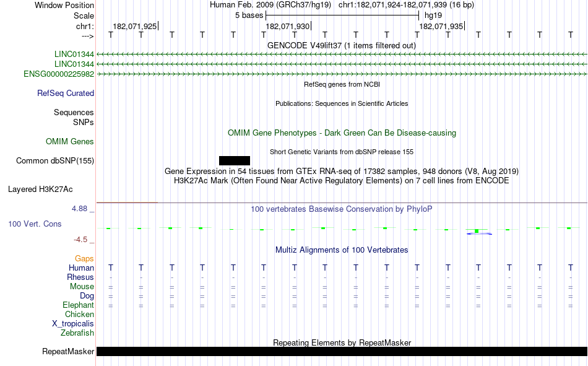Click the black RepeatMasker element bar
Image resolution: width=588 pixels, height=366 pixels.
point(342,351)
